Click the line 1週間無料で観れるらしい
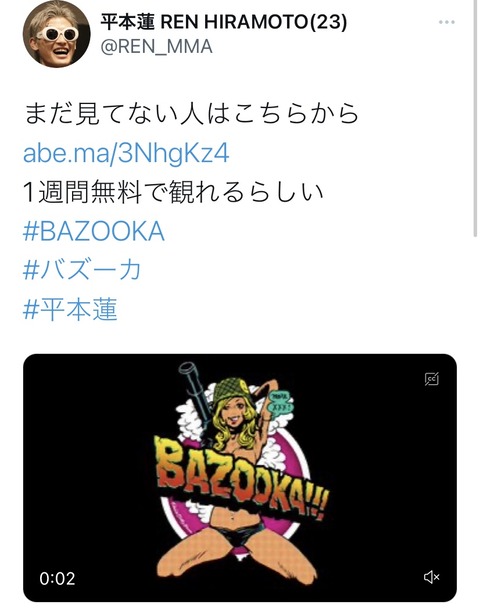Viewport: 480px width, 609px height. click(174, 192)
